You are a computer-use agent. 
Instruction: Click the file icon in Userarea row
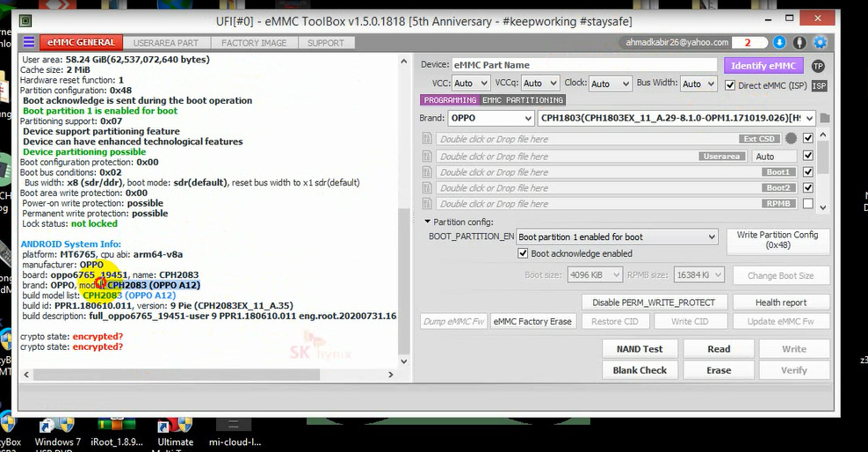coord(427,157)
